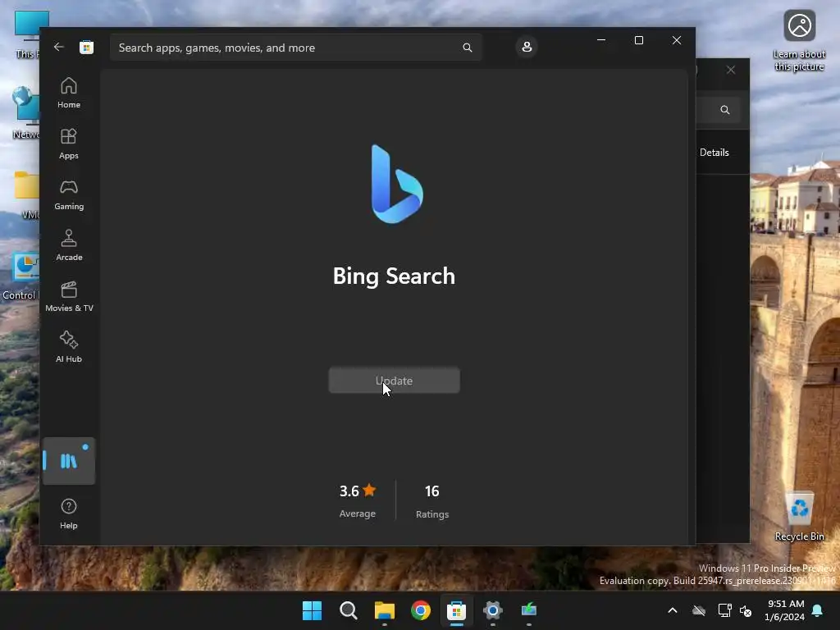This screenshot has height=630, width=840.
Task: Open File Explorer from the taskbar
Action: 385,610
